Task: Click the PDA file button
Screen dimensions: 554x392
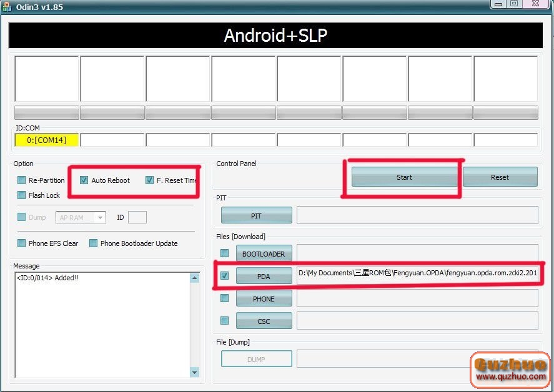Action: (264, 276)
